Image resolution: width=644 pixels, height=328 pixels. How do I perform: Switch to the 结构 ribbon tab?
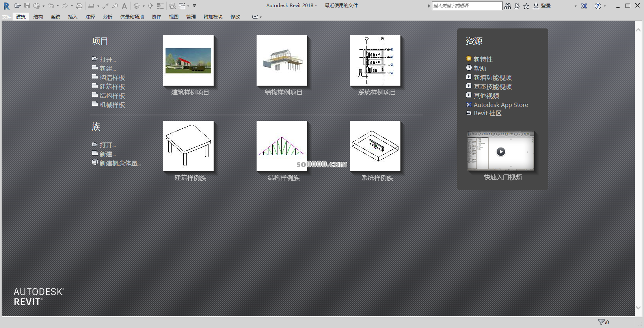pos(38,17)
